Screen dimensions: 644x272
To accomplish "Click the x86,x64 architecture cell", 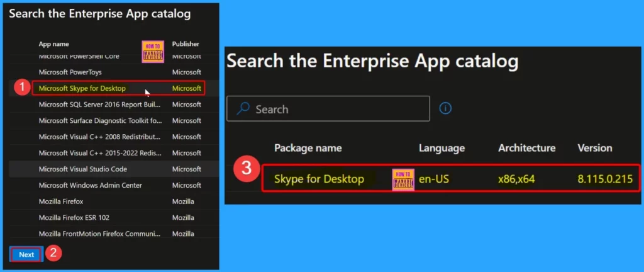I will 516,179.
